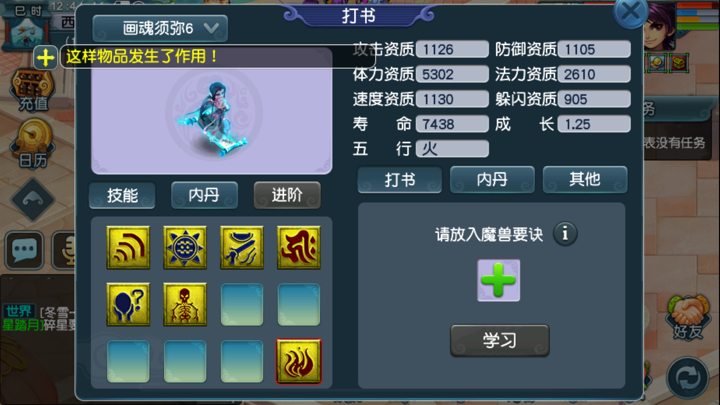Click the info icon beside 请放入魔兽要诀
The width and height of the screenshot is (720, 405).
click(x=565, y=234)
